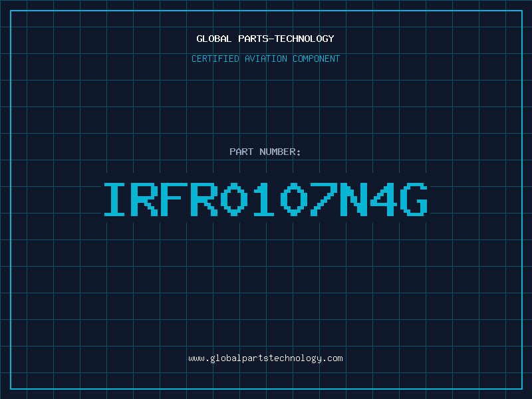Click the PART NUMBER: label
Screen dimensions: 532x399
[x=265, y=152]
